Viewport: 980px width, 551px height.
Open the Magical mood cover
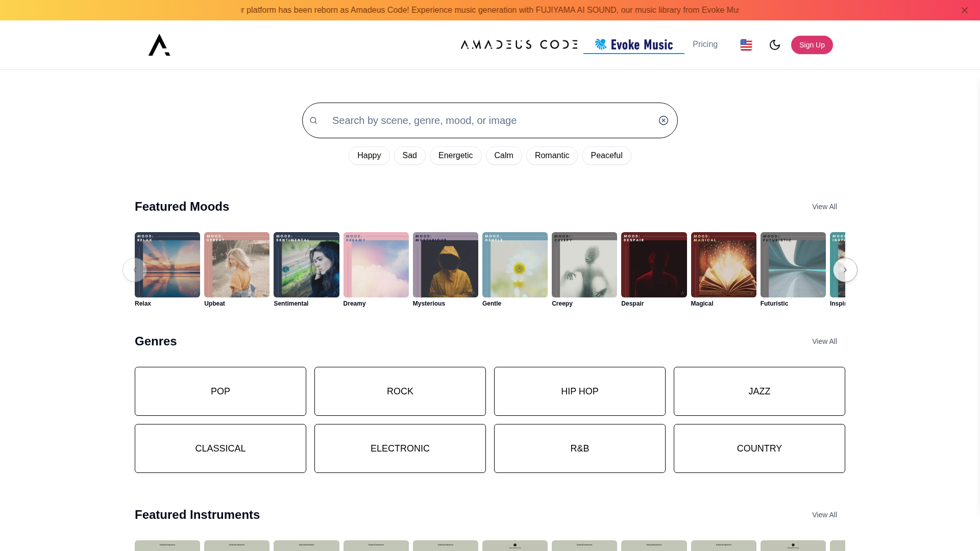click(723, 265)
